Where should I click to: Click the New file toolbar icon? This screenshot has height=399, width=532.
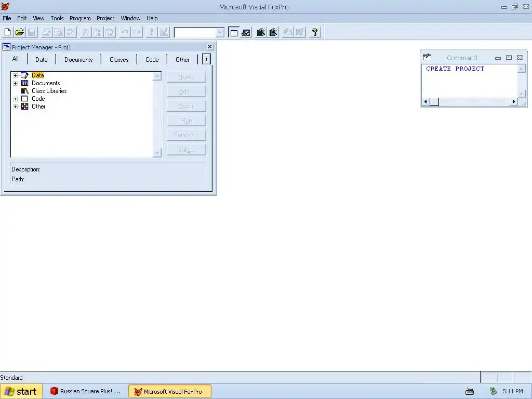click(7, 32)
